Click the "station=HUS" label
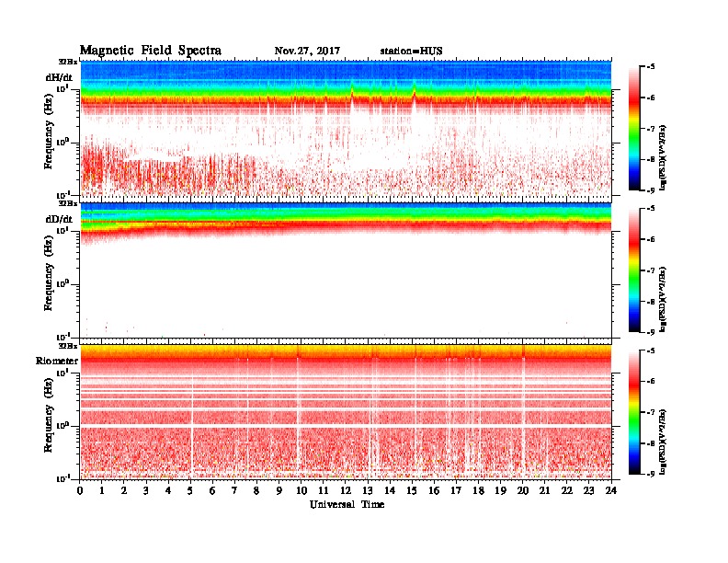The height and width of the screenshot is (563, 728). point(412,51)
